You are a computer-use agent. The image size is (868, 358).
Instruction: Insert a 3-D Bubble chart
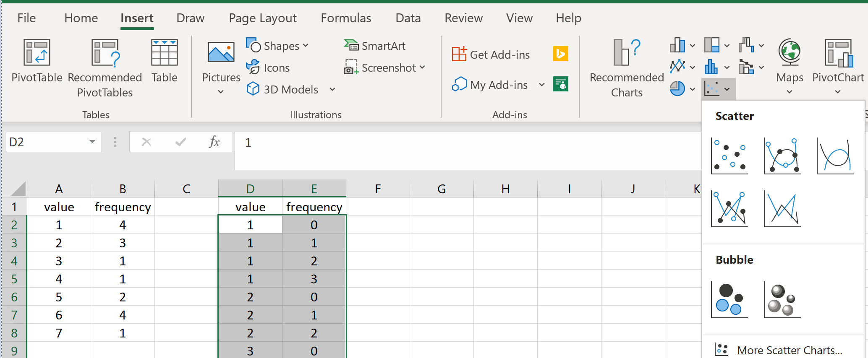pyautogui.click(x=782, y=299)
